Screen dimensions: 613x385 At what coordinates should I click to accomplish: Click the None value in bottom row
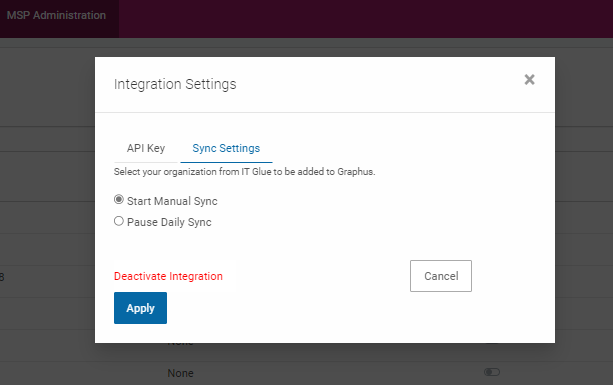[180, 373]
